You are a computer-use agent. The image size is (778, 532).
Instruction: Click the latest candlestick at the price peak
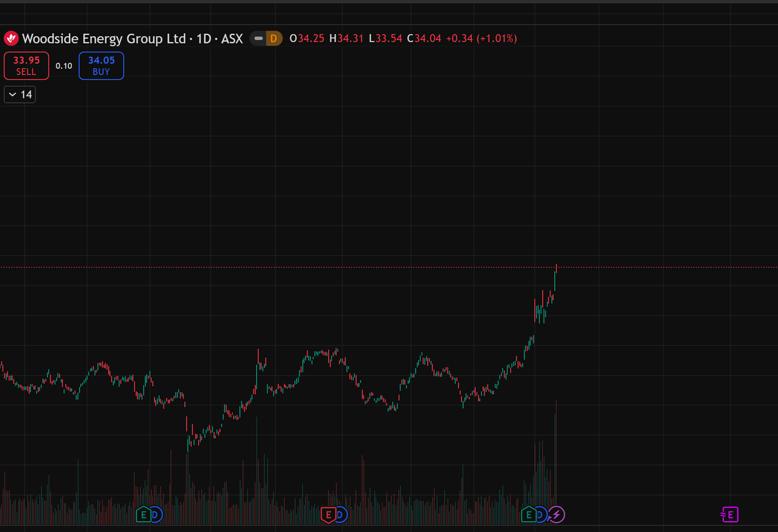point(556,268)
